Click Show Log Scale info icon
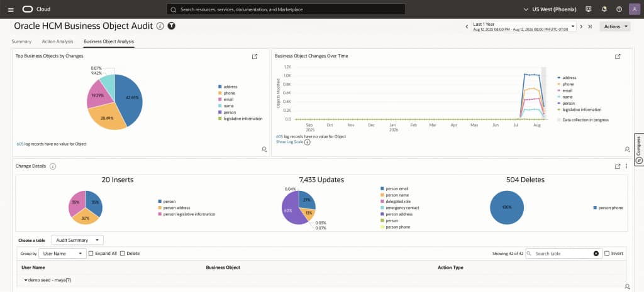The width and height of the screenshot is (644, 292). (307, 142)
